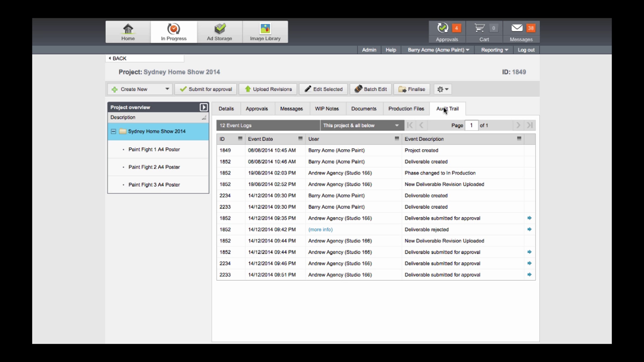The image size is (644, 362).
Task: Open the gear settings dropdown
Action: [442, 89]
